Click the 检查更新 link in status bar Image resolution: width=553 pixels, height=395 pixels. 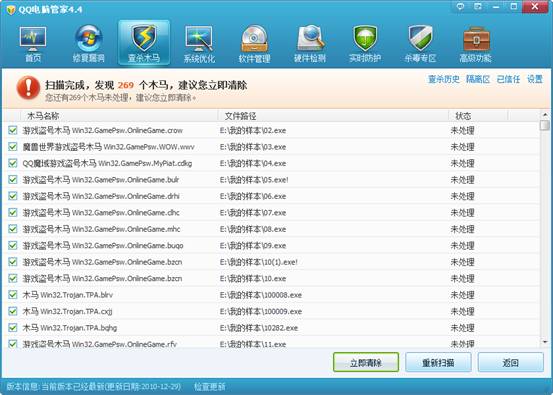click(x=209, y=387)
